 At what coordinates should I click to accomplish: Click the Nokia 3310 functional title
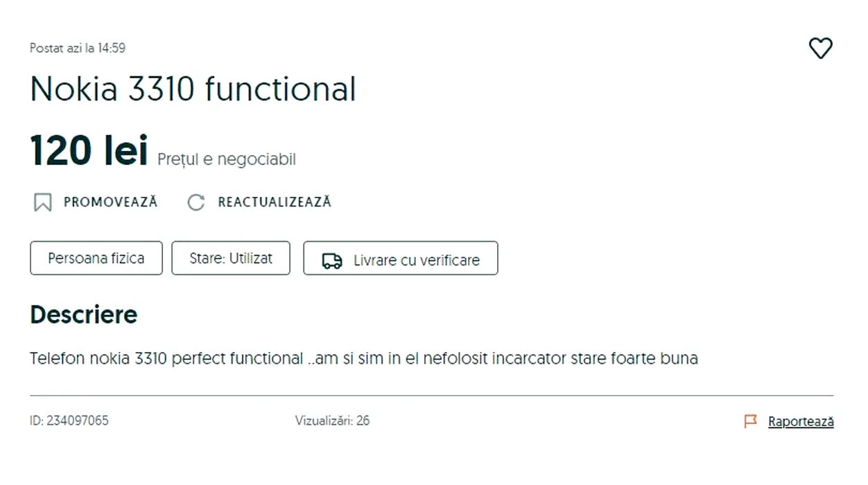193,89
